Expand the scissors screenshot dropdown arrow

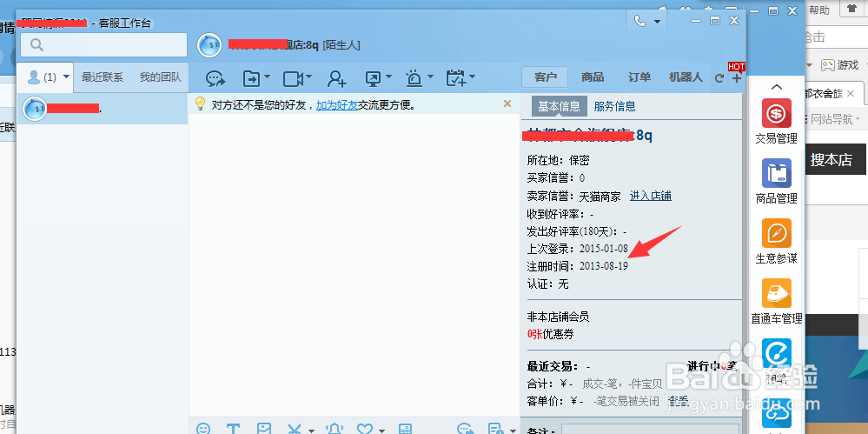311,431
